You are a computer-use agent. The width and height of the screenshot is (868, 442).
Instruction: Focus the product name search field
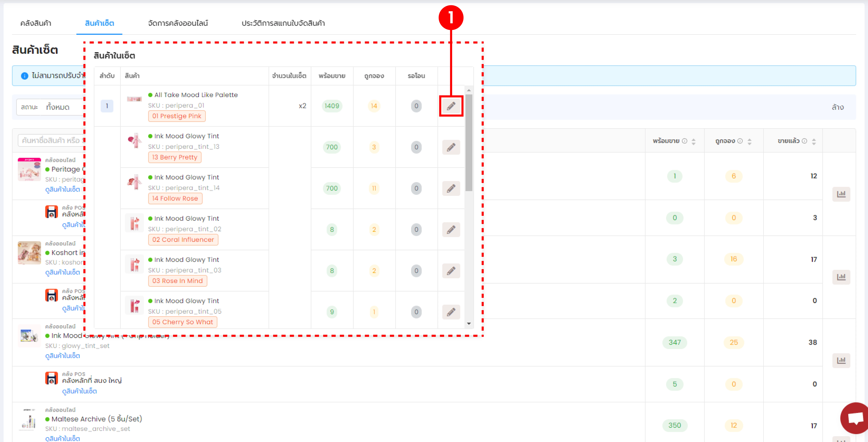51,140
